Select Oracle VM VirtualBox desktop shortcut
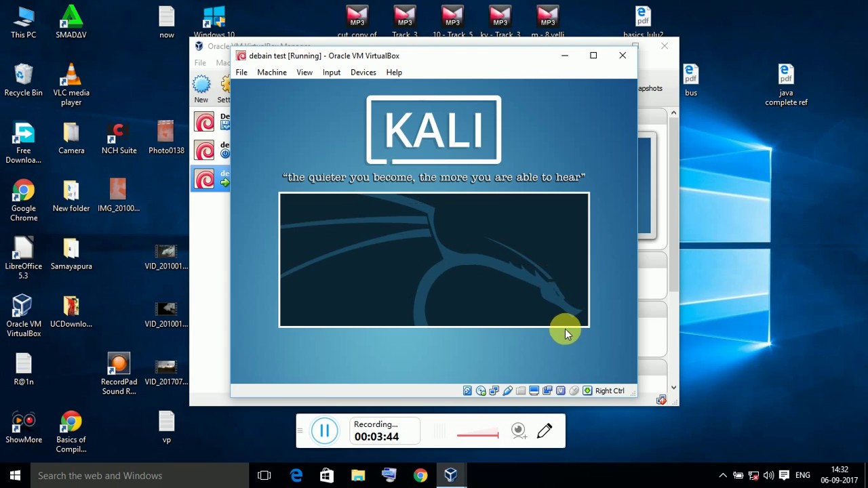The height and width of the screenshot is (488, 868). coord(24,317)
